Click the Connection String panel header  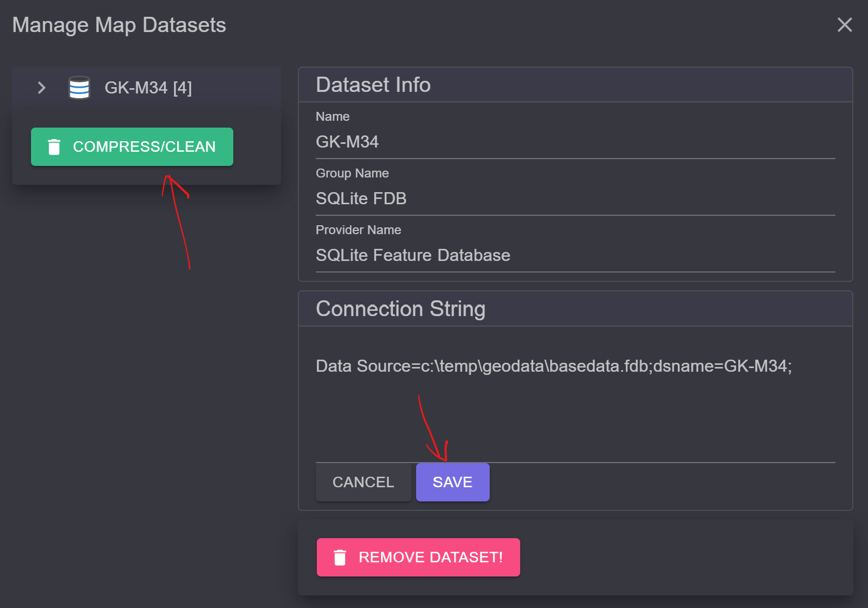click(x=575, y=309)
